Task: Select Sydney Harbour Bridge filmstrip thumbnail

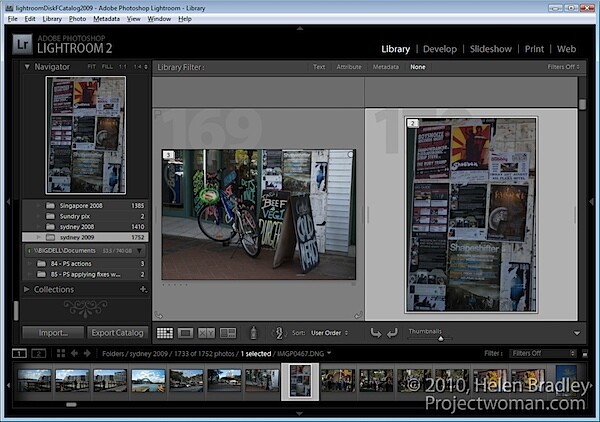Action: point(148,380)
